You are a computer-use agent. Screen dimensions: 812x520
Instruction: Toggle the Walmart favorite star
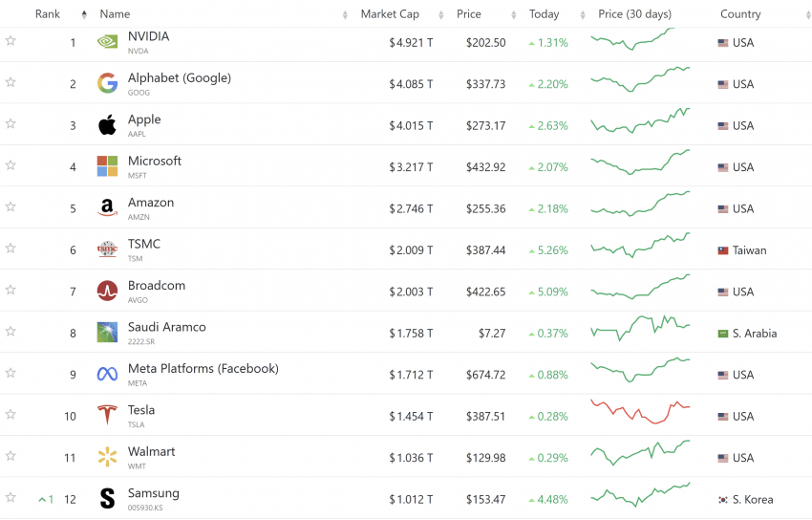[x=11, y=455]
